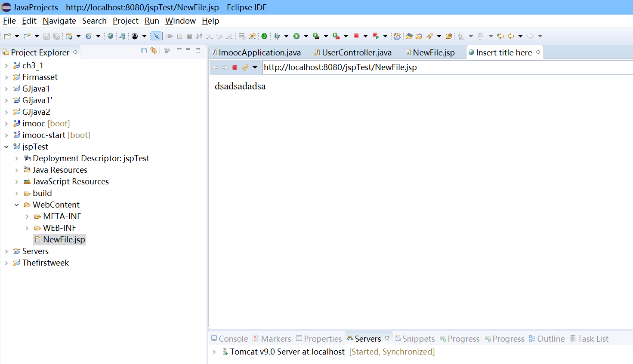Open dropdown beside browser refresh icon
633x364 pixels.
(255, 67)
